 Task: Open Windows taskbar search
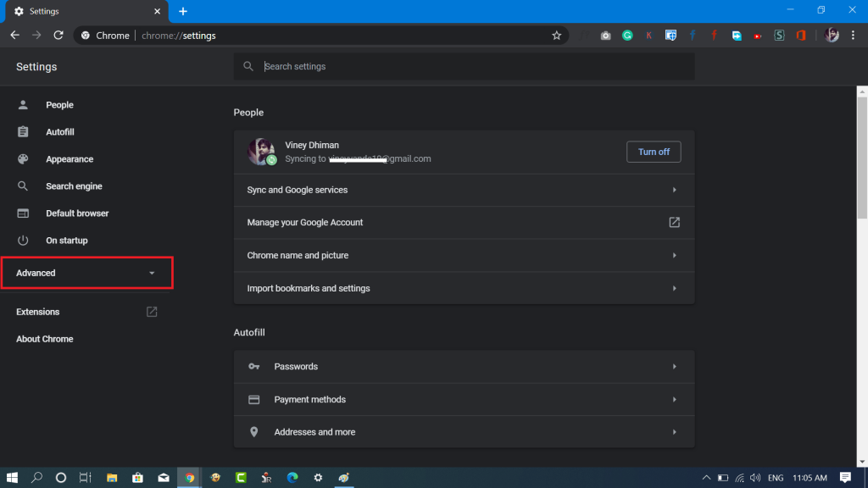pos(36,478)
